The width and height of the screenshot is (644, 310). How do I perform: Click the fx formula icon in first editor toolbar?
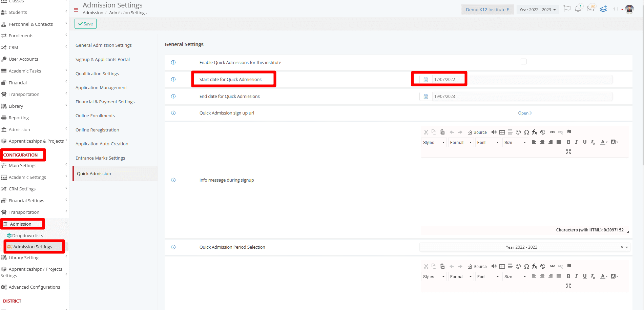tap(535, 132)
